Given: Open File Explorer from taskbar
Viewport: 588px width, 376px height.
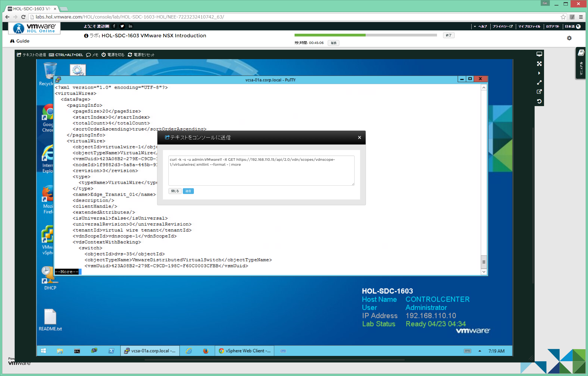Looking at the screenshot, I should click(x=60, y=351).
